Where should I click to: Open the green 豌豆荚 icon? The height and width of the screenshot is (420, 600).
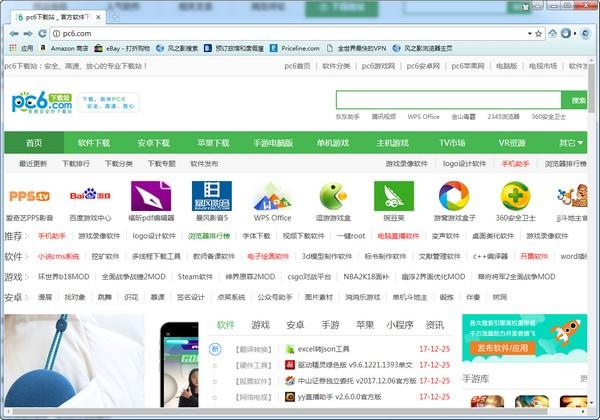[x=394, y=196]
